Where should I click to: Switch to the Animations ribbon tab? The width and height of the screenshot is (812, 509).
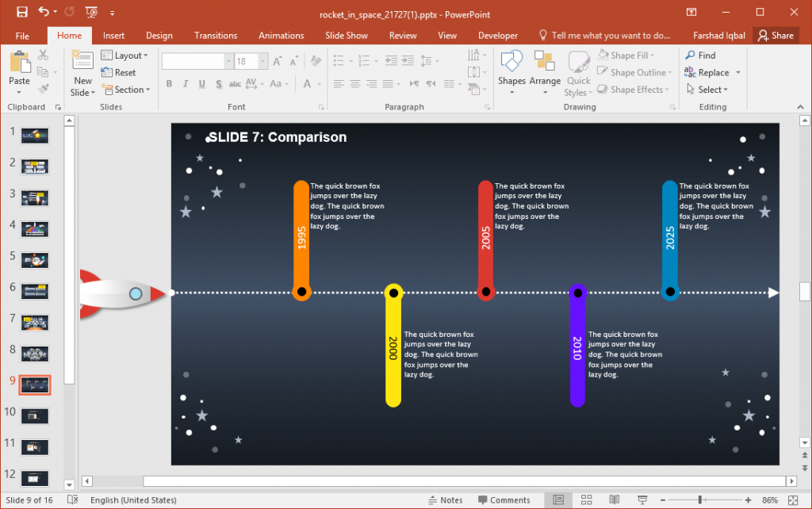click(x=281, y=35)
